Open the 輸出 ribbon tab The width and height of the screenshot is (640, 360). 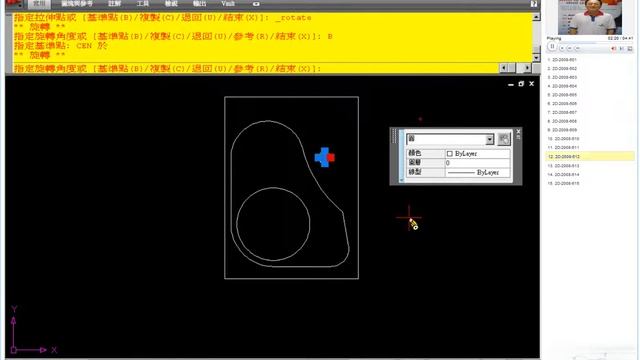(199, 4)
